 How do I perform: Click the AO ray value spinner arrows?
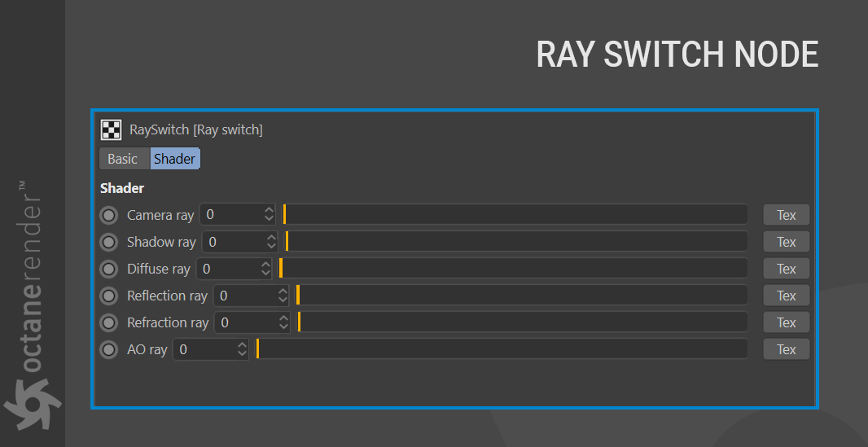242,349
